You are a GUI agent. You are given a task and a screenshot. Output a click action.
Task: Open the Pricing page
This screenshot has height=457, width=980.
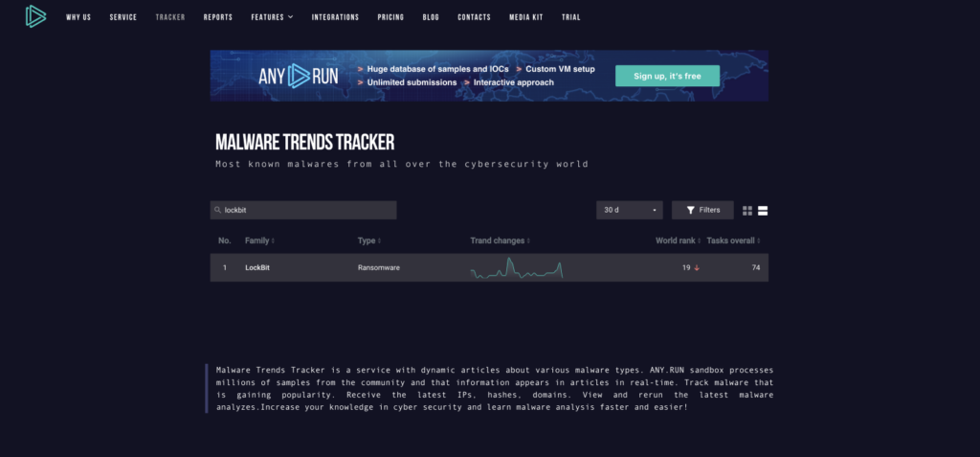click(x=390, y=17)
